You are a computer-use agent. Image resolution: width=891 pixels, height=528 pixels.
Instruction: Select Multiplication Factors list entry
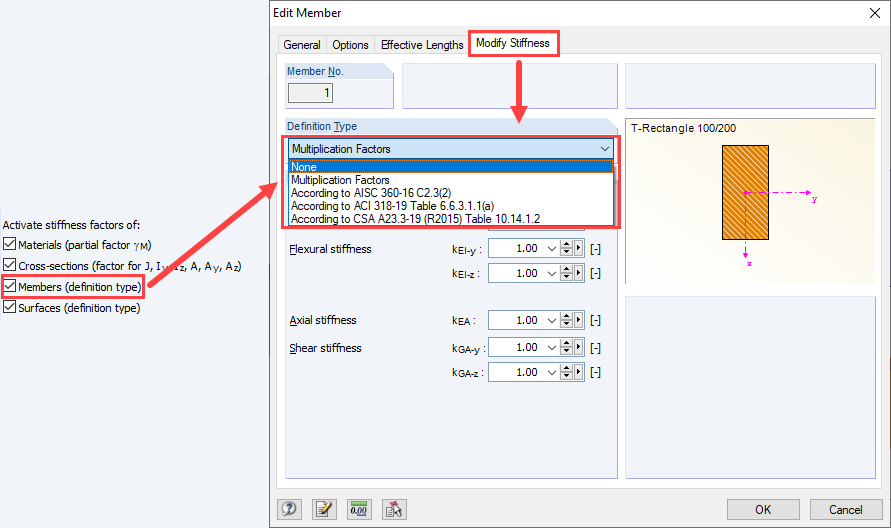tap(451, 180)
